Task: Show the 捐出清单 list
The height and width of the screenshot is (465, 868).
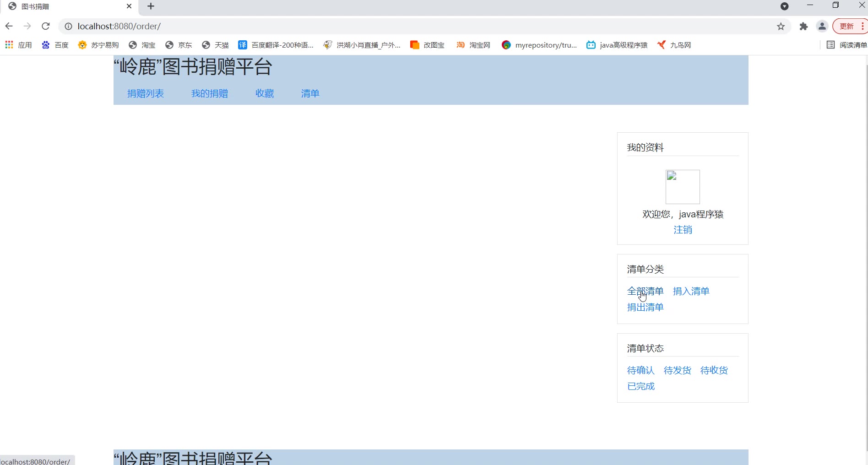Action: click(x=645, y=307)
